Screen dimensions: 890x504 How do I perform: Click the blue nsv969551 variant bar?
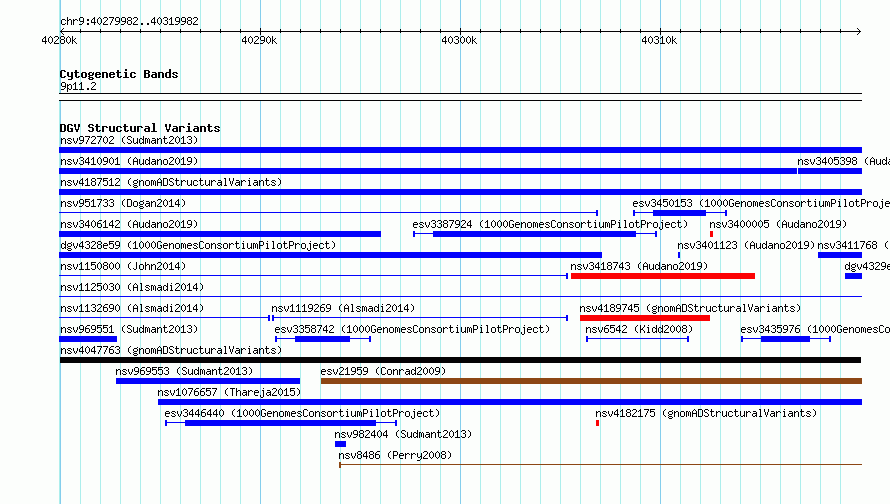coord(88,339)
